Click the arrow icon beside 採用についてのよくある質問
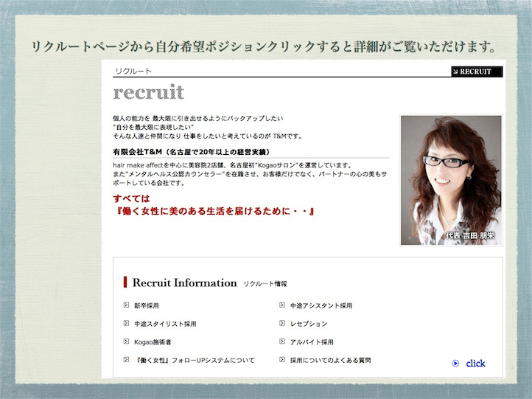532x399 pixels. (282, 361)
